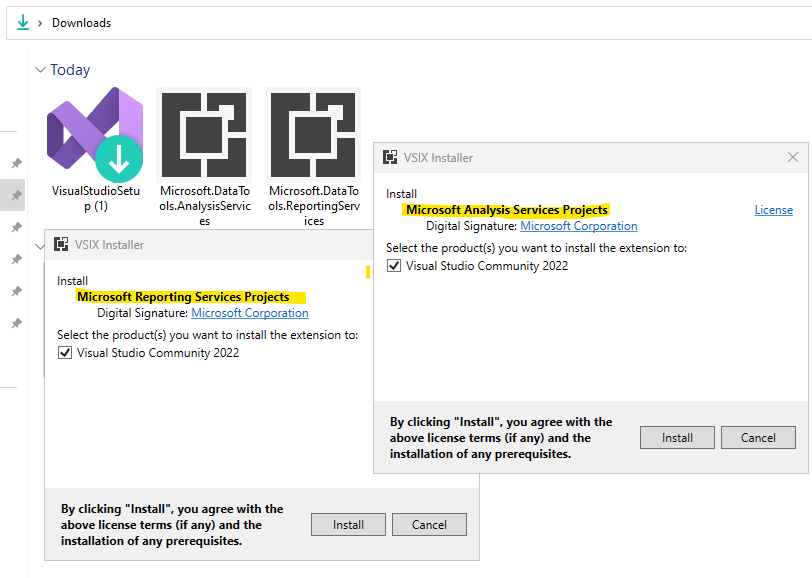Select the Microsoft.DataTools.ReportingServices file icon

[x=313, y=135]
